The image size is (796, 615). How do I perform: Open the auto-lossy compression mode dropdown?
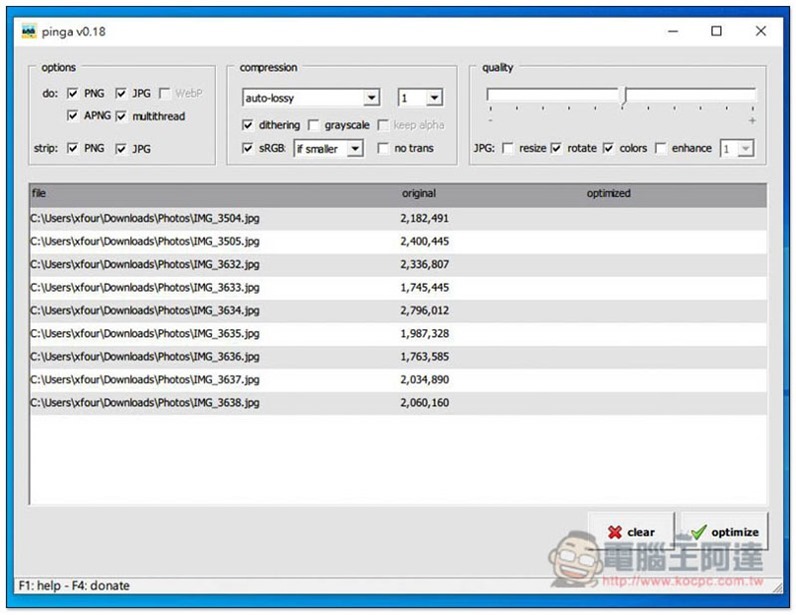click(311, 98)
